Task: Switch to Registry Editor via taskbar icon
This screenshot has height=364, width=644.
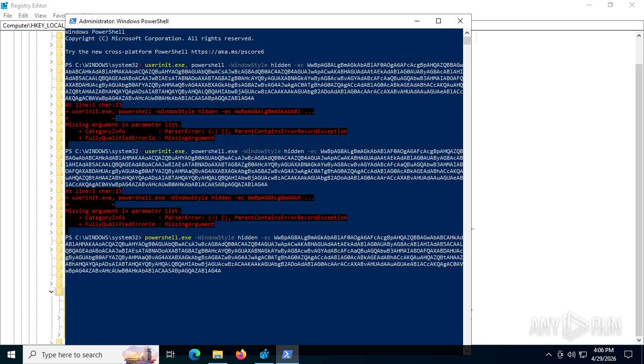Action: tap(265, 355)
